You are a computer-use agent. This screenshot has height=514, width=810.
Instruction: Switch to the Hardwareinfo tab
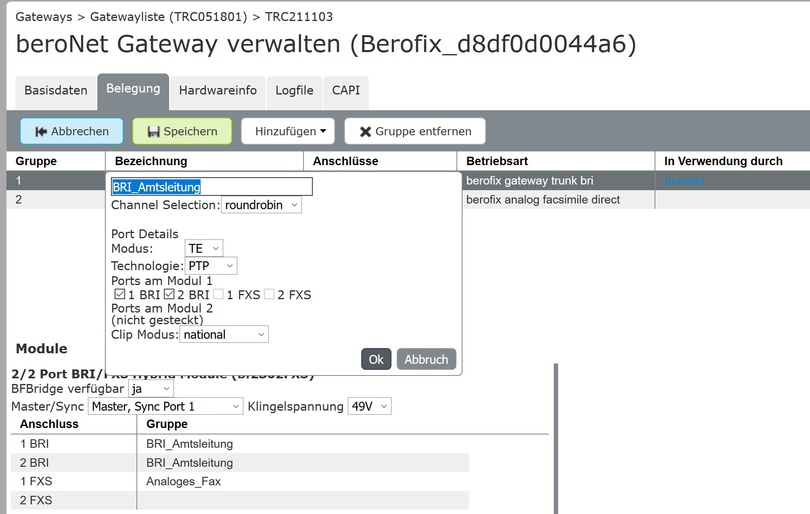click(217, 91)
